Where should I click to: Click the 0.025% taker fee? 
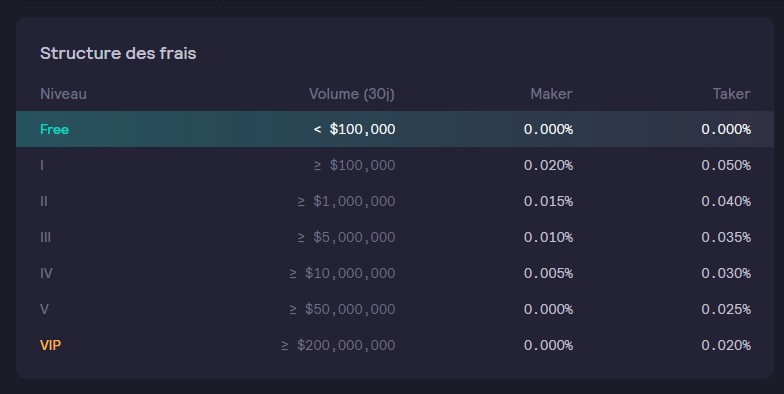point(726,309)
